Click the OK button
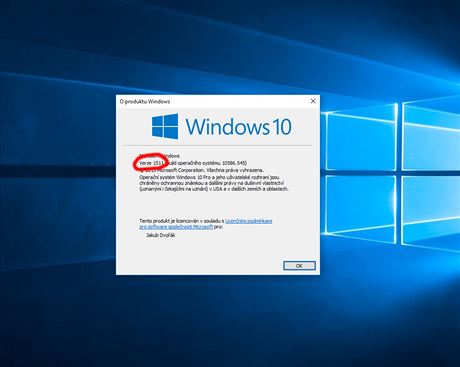460x367 pixels. coord(299,266)
